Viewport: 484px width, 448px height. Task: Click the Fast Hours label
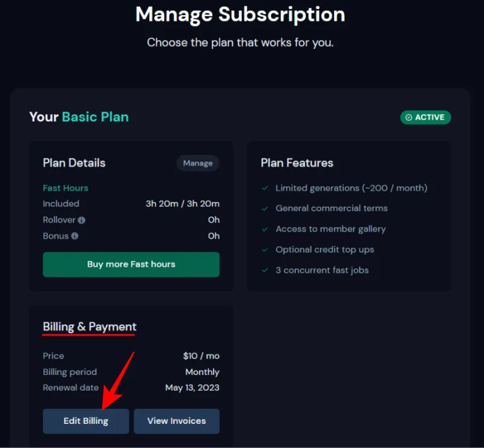coord(65,188)
